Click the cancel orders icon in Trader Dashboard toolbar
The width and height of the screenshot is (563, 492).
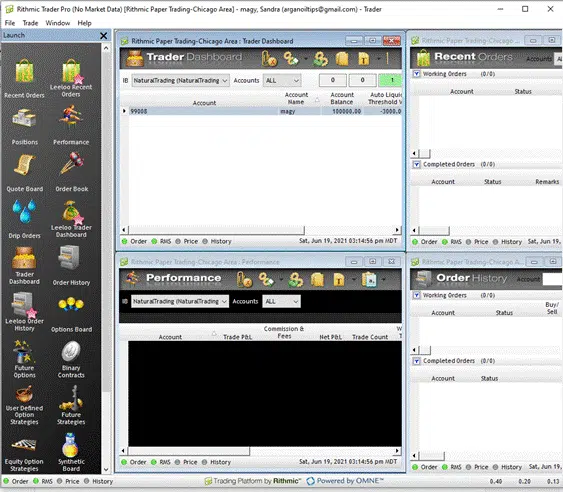coord(269,59)
